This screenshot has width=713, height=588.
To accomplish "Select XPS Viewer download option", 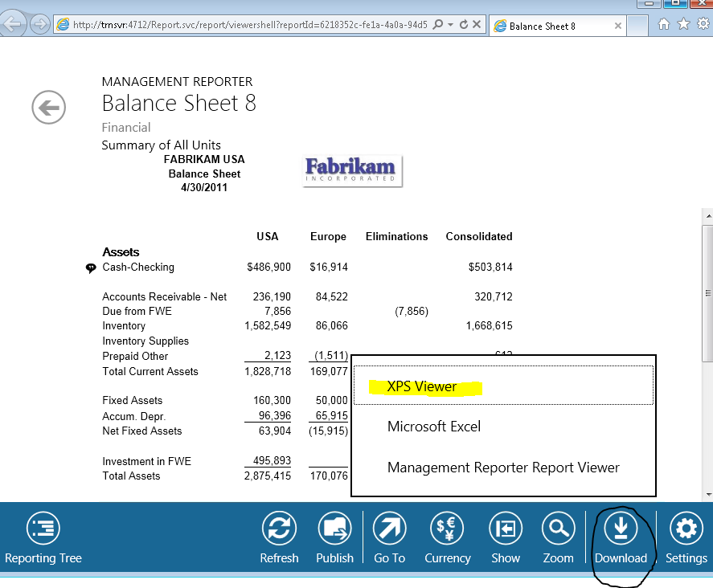I will point(503,386).
